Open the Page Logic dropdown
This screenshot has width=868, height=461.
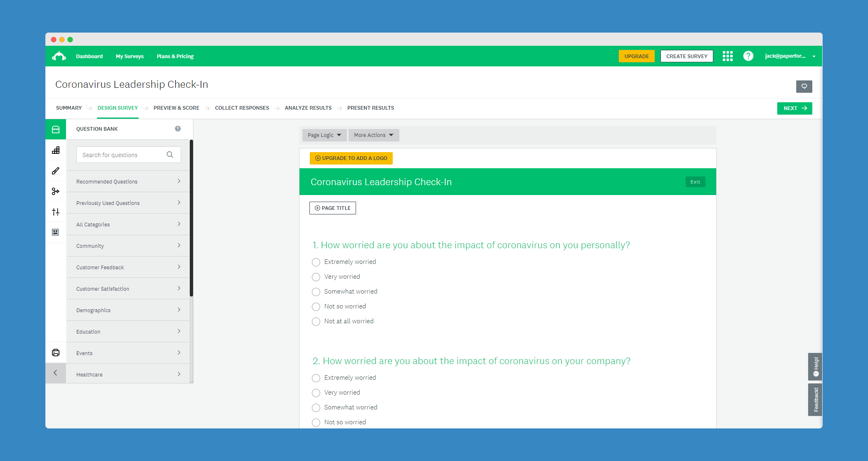(x=324, y=135)
